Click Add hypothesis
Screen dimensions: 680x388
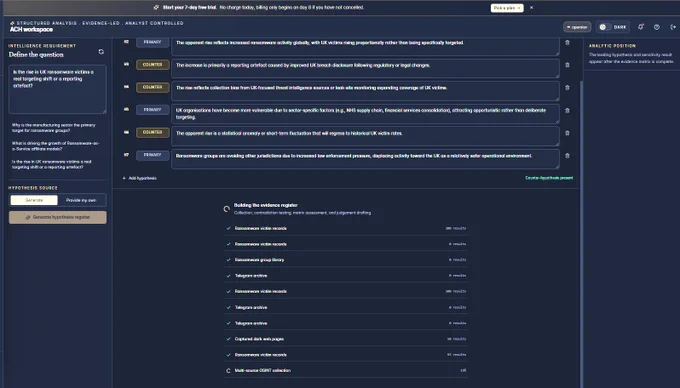click(x=139, y=178)
